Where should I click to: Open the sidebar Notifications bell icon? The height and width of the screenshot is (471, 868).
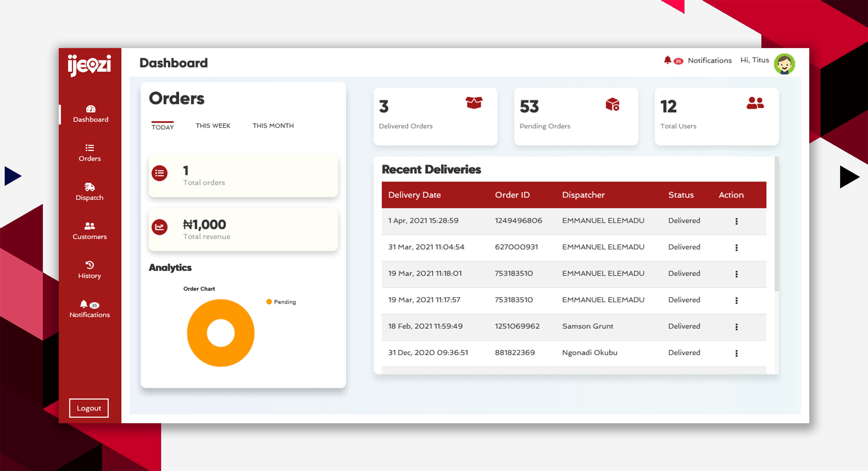[84, 304]
